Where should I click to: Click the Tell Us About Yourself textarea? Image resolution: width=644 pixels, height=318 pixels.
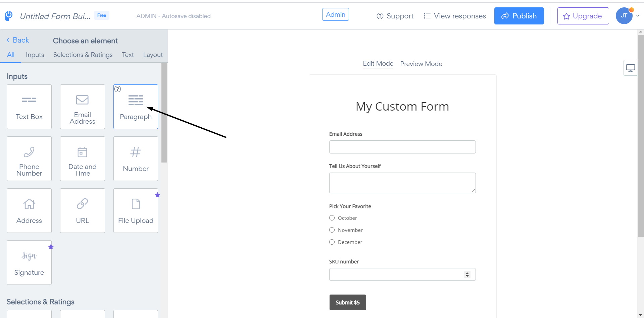402,183
